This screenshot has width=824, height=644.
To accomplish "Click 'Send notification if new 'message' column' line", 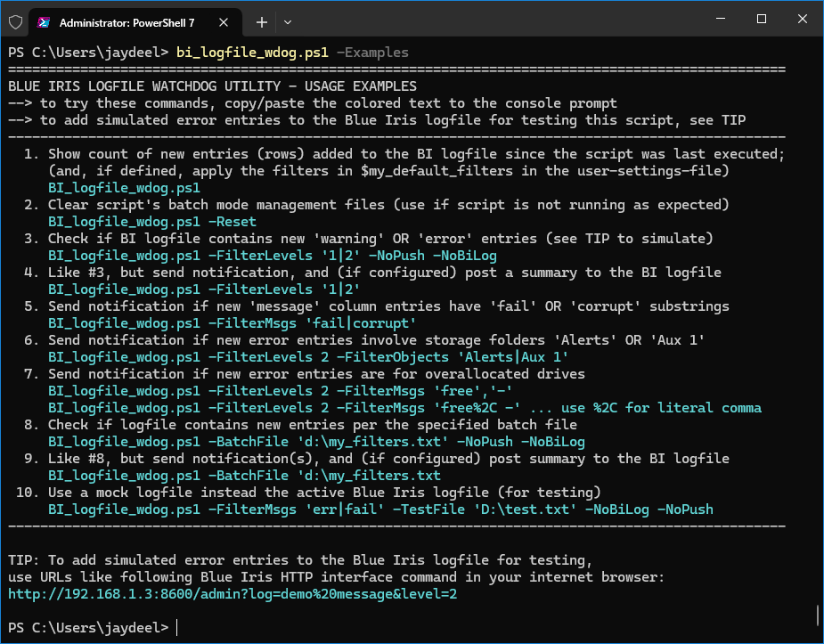I will (389, 306).
